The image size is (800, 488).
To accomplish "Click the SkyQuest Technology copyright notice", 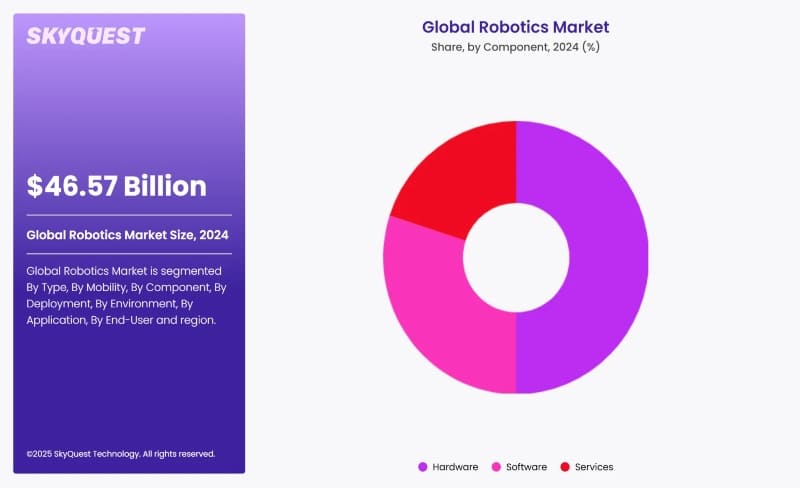I will [121, 453].
